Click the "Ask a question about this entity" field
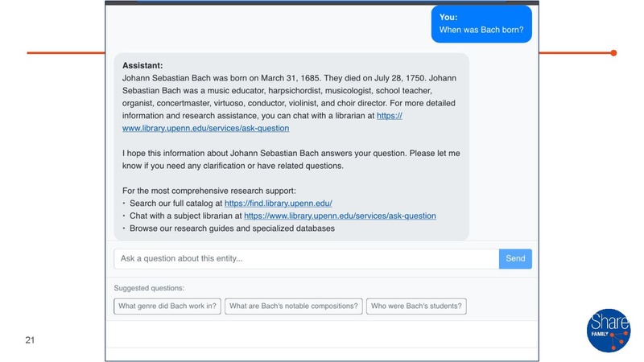 306,259
